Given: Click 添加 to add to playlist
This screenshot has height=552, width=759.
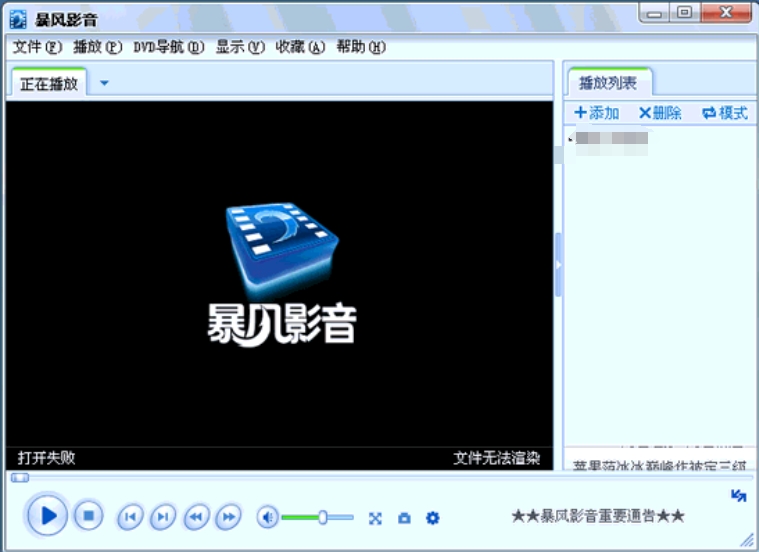Looking at the screenshot, I should click(x=596, y=113).
